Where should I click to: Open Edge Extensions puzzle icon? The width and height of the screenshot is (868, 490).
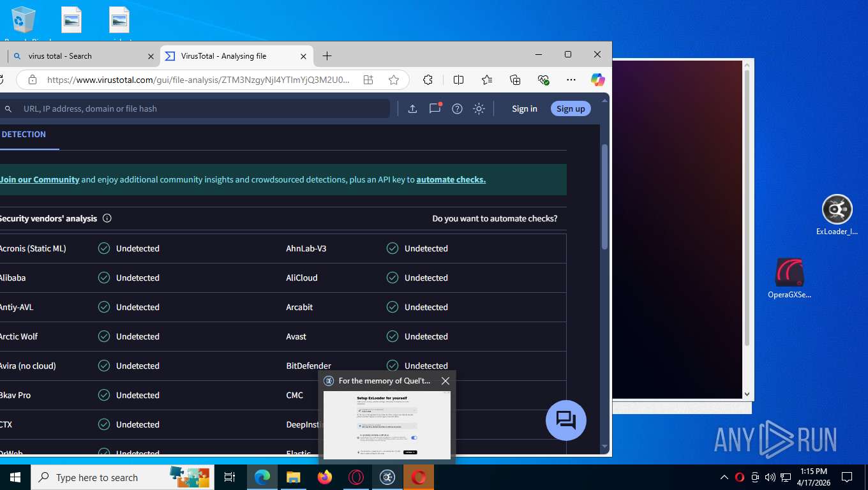pyautogui.click(x=428, y=80)
